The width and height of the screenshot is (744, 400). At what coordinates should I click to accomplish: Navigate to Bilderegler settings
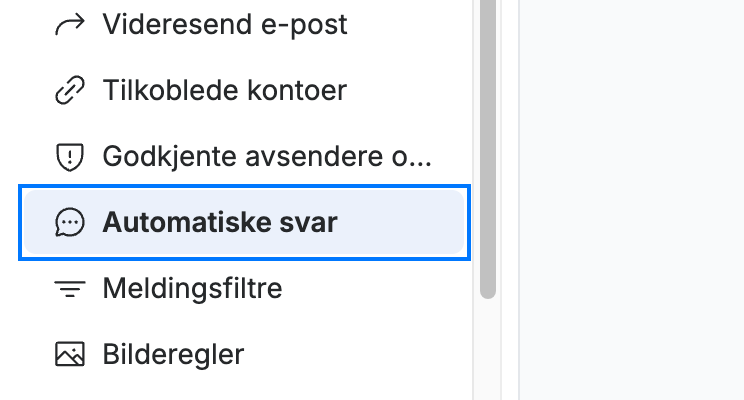click(244, 354)
